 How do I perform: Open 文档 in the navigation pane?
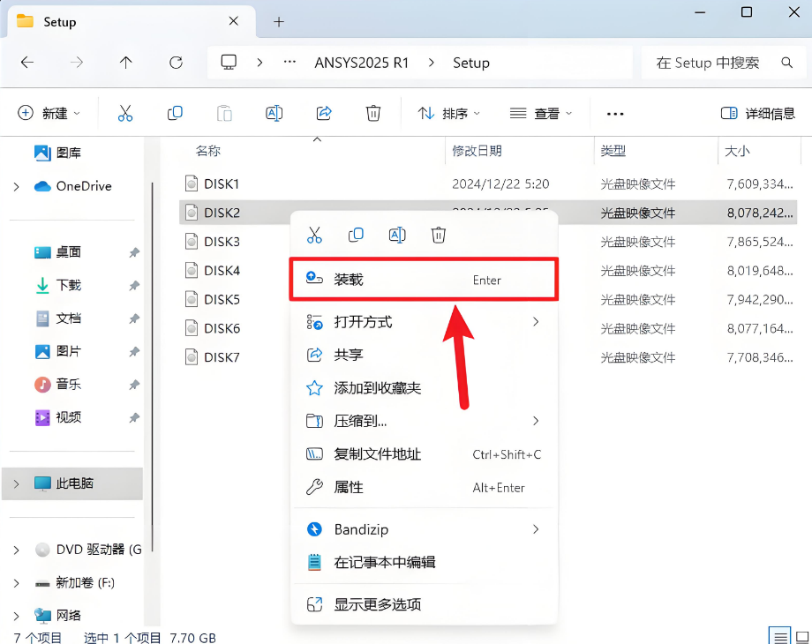pos(58,318)
